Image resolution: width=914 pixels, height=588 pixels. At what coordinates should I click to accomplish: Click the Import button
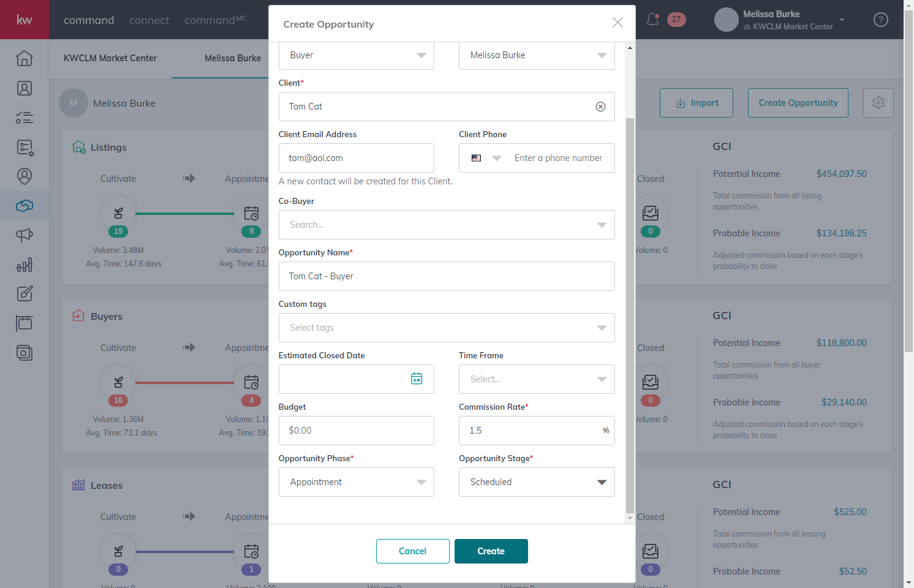(x=697, y=103)
